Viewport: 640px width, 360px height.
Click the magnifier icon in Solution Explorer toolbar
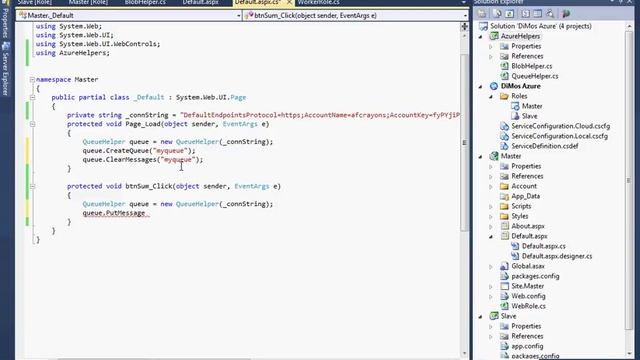tap(550, 14)
